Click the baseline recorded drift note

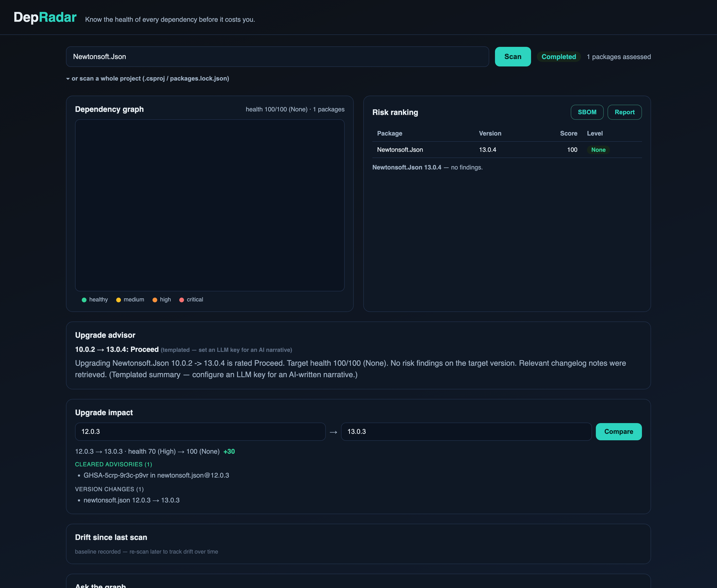click(146, 552)
